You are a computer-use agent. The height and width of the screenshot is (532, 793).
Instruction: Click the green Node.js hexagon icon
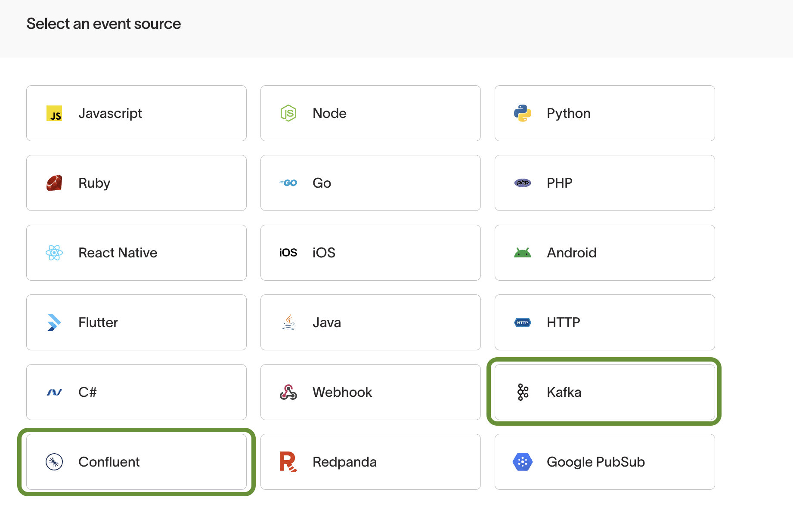(288, 113)
